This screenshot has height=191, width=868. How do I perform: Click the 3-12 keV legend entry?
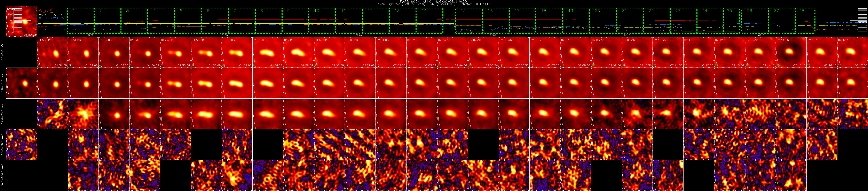click(x=46, y=10)
